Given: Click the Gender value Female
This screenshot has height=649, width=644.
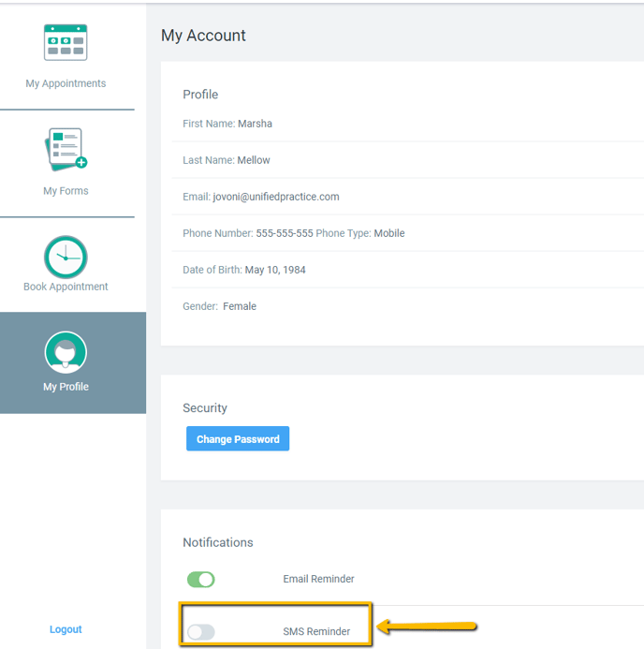Looking at the screenshot, I should point(240,306).
